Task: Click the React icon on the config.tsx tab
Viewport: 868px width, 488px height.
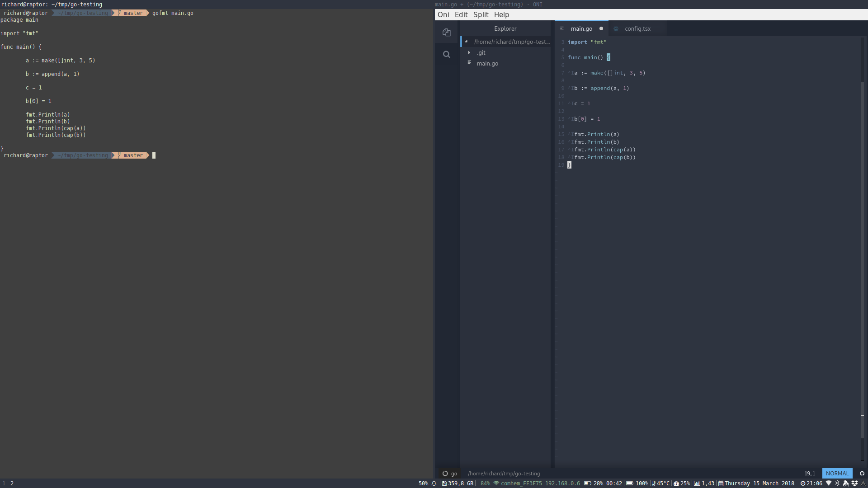Action: (x=616, y=28)
